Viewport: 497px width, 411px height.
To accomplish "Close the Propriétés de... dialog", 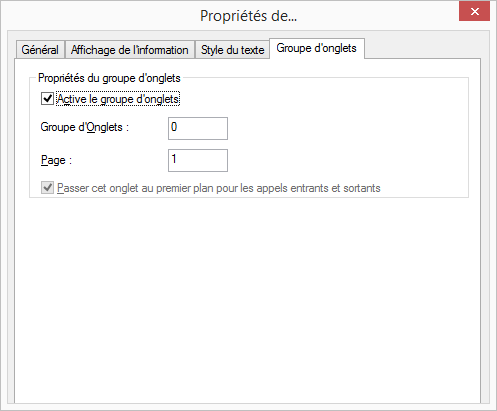I will tap(475, 12).
